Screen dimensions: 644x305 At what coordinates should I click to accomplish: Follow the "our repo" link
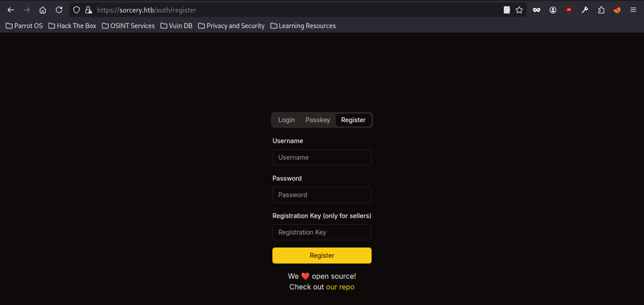[x=340, y=287]
